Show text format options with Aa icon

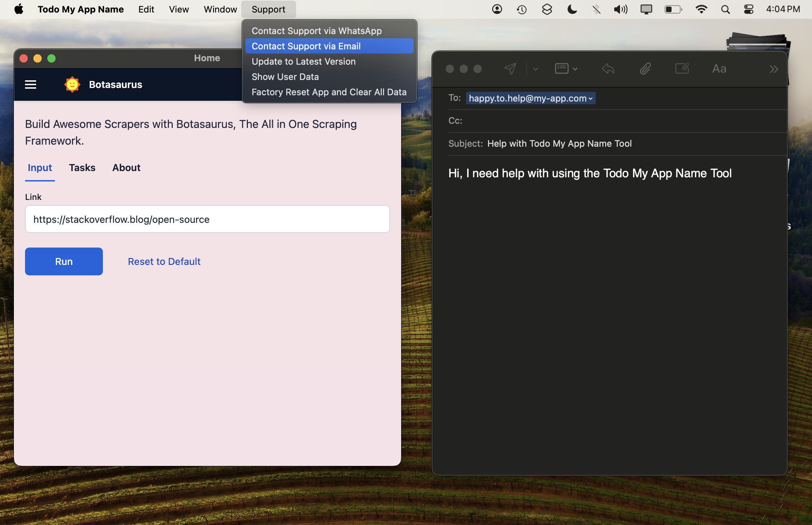[719, 69]
